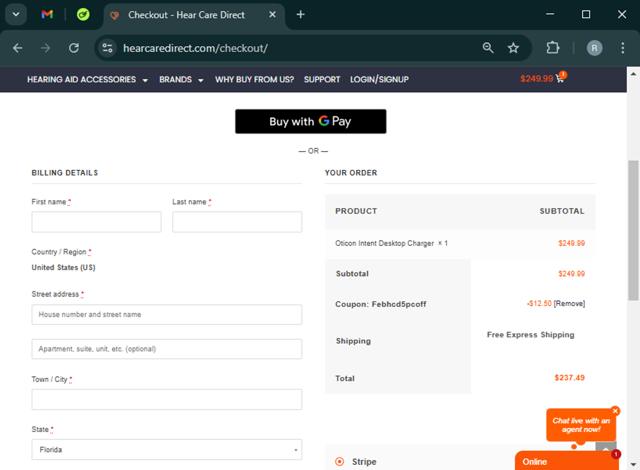The height and width of the screenshot is (470, 640).
Task: Go back to the previous page
Action: 18,48
